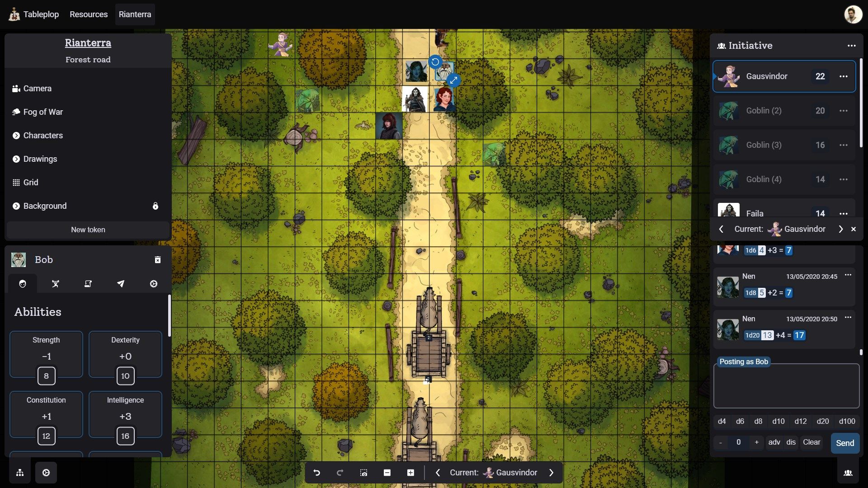The image size is (868, 488).
Task: Select the attack/combat tool icon
Action: (x=55, y=284)
